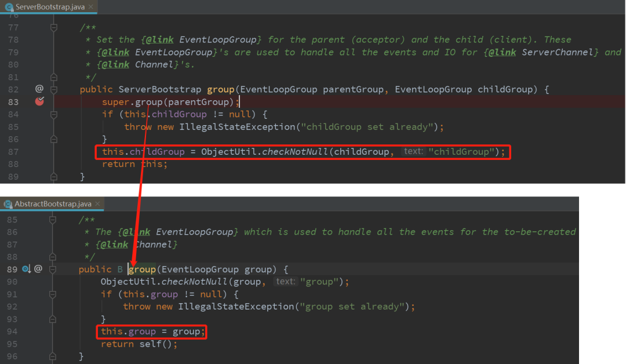This screenshot has width=626, height=364.
Task: Click the Javadoc end fold marker on line 88 of AbstractBootstrap
Action: pos(53,257)
